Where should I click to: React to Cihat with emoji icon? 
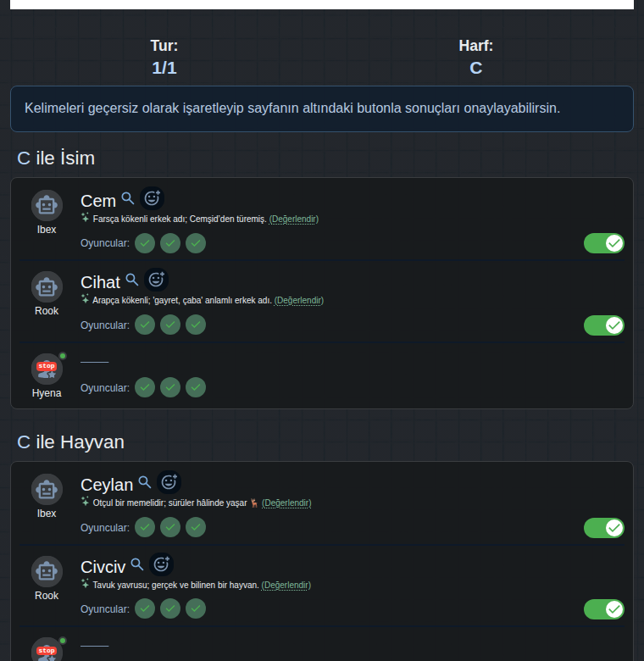[x=157, y=280]
